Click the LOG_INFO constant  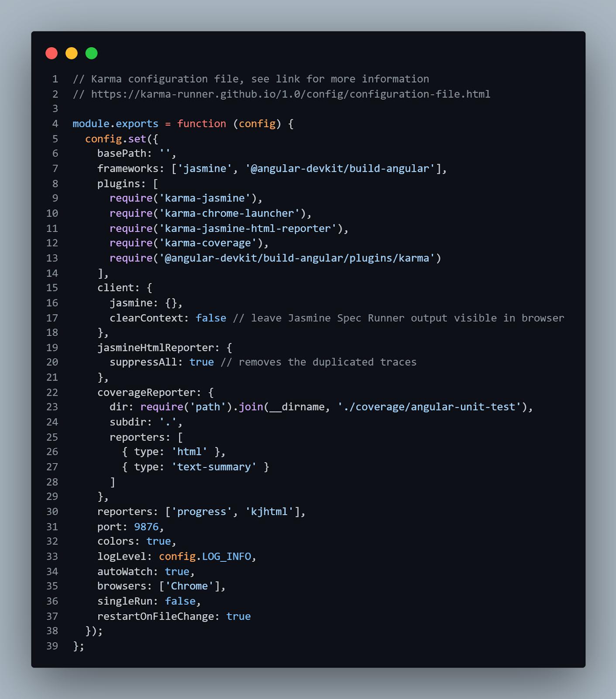click(x=227, y=557)
